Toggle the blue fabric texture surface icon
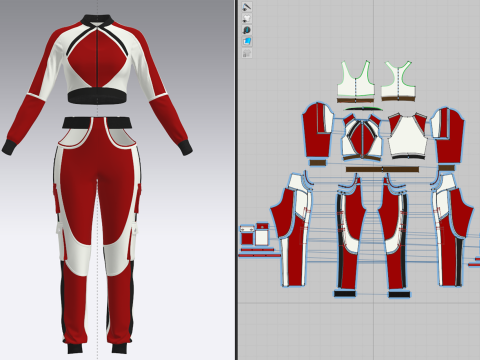The width and height of the screenshot is (480, 360). 247,41
